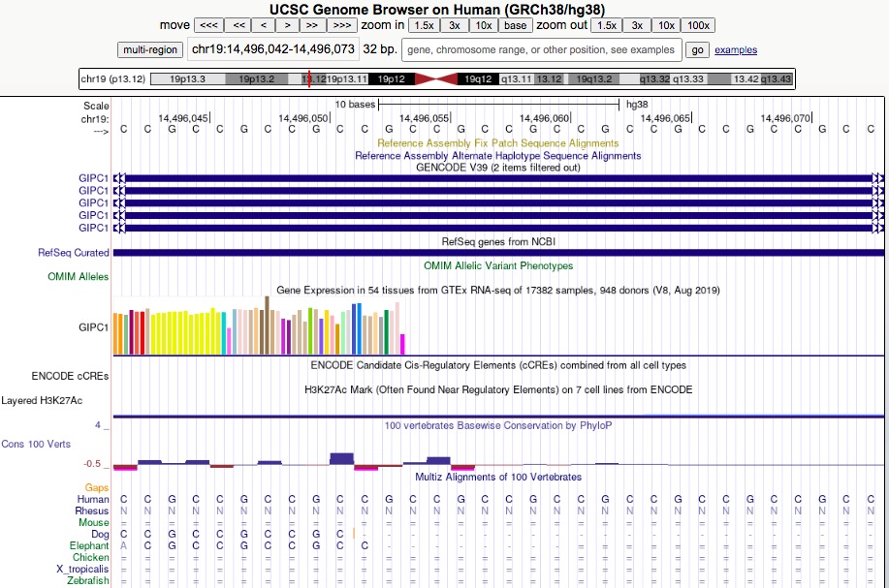This screenshot has height=588, width=889.
Task: Zoom out 100x
Action: click(698, 25)
